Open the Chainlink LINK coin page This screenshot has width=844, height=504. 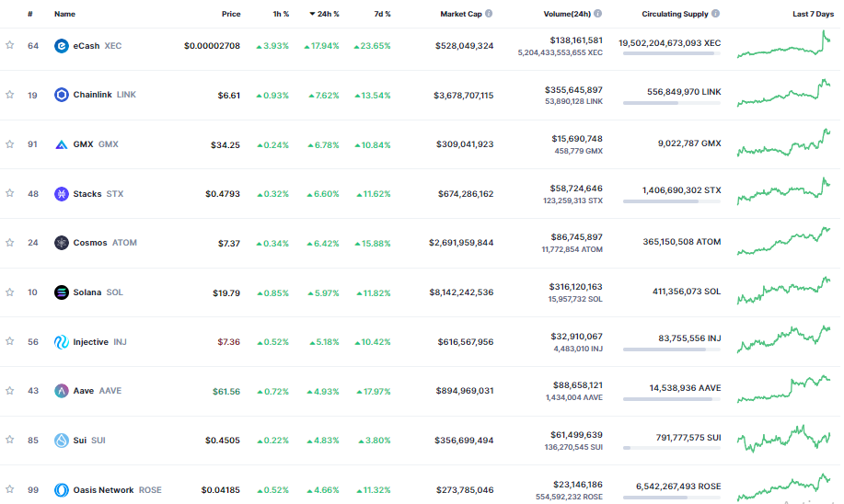tap(104, 95)
